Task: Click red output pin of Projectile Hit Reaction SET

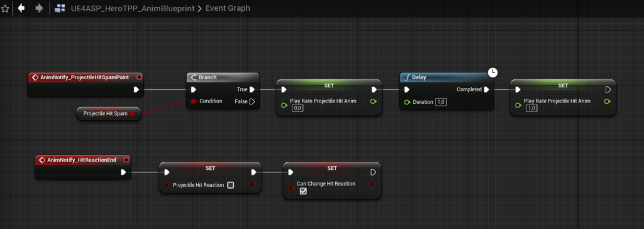Action: pos(253,184)
